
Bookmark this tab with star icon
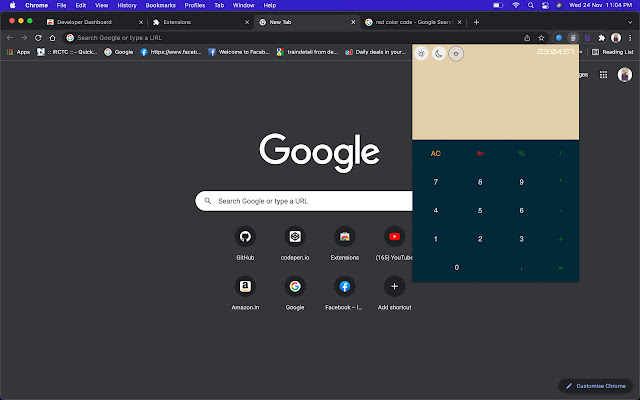[541, 38]
